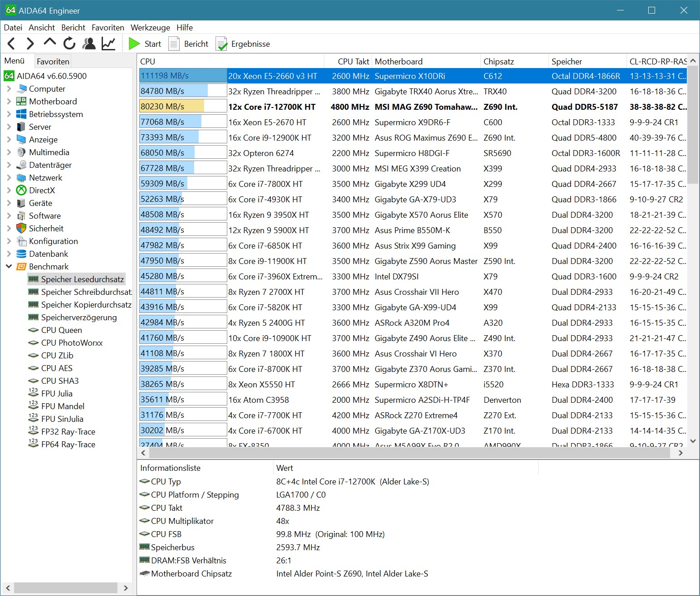Viewport: 700px width, 596px height.
Task: Select the DirectX Xbox icon
Action: [x=21, y=191]
